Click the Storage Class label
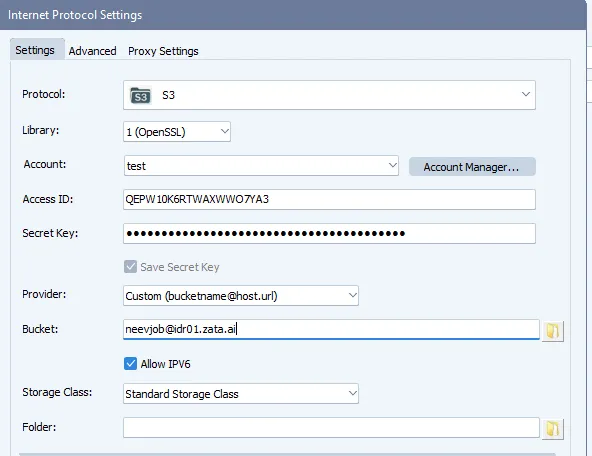This screenshot has height=456, width=592. point(57,392)
